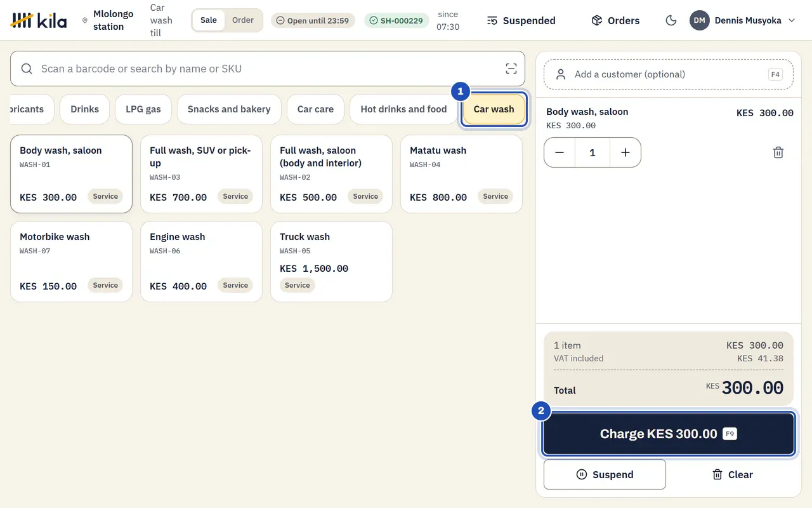Click the Open until 23:59 status badge

coord(313,20)
